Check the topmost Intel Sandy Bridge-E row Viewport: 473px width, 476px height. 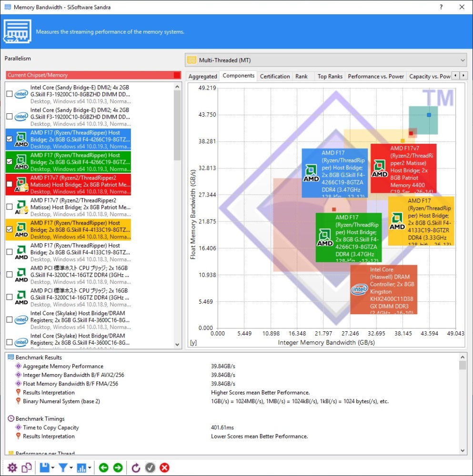point(10,94)
